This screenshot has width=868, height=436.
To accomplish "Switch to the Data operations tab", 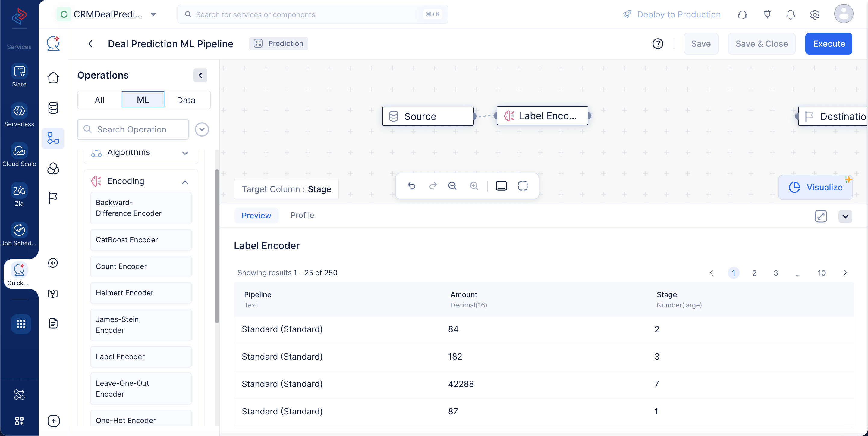I will click(x=186, y=100).
